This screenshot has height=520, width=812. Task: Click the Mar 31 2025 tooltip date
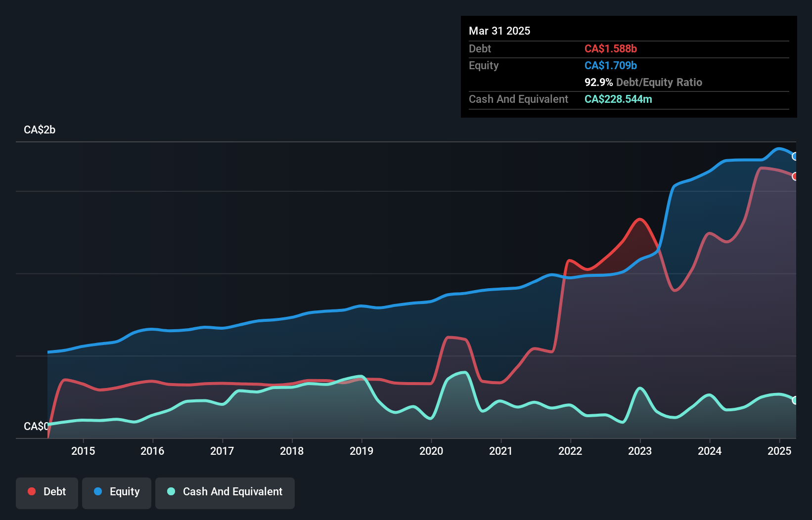(x=499, y=31)
